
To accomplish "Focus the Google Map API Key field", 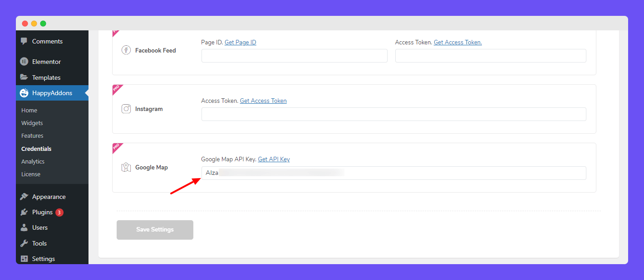I will [394, 173].
